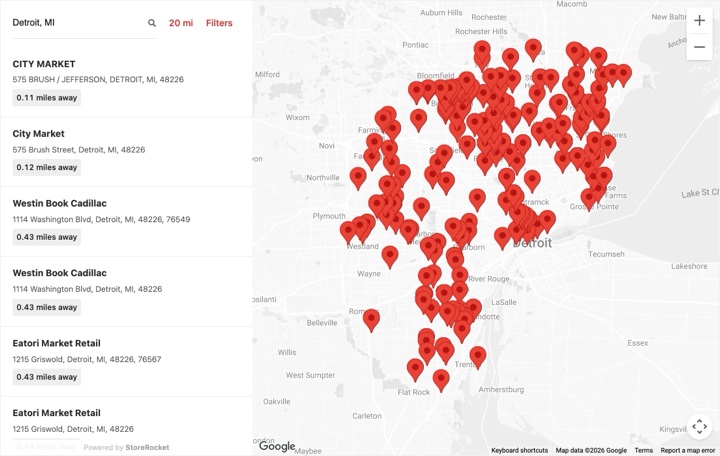Open the Filters panel

click(x=219, y=23)
